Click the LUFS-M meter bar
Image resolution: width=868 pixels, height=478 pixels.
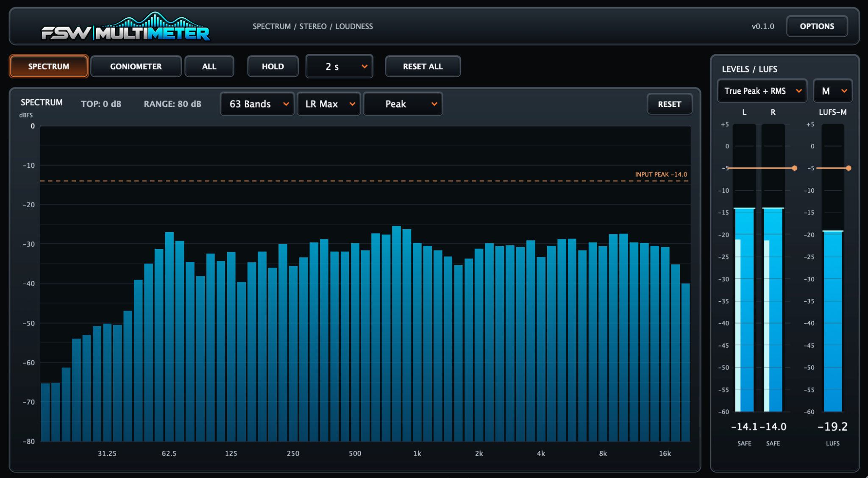tap(833, 268)
